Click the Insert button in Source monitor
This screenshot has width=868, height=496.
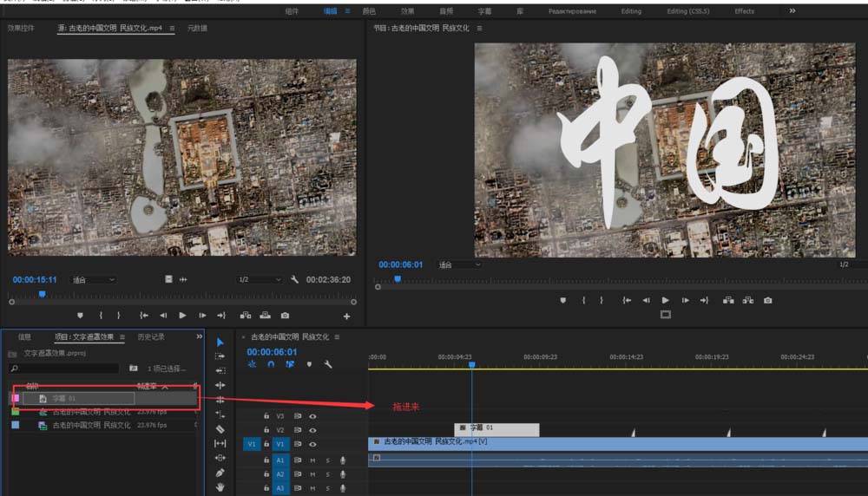click(x=246, y=316)
